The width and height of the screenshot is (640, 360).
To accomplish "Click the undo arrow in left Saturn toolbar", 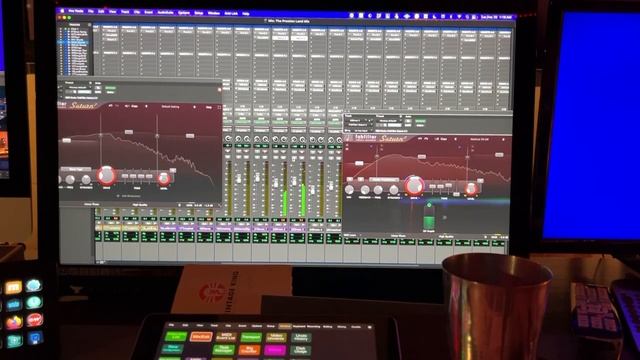I will (110, 106).
